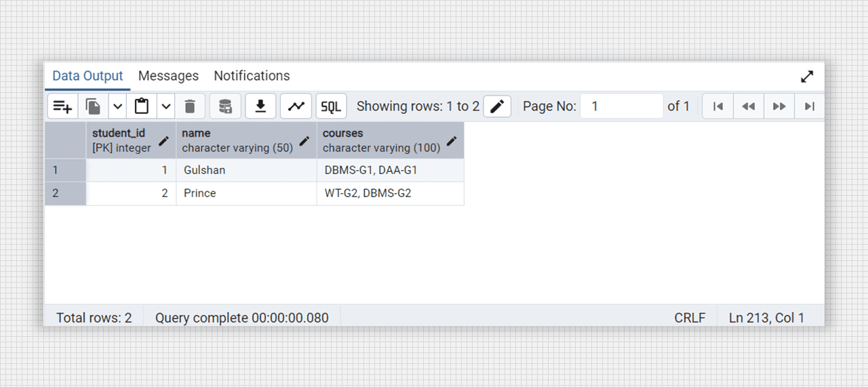Open the copy options dropdown arrow
The width and height of the screenshot is (868, 387).
(x=117, y=106)
